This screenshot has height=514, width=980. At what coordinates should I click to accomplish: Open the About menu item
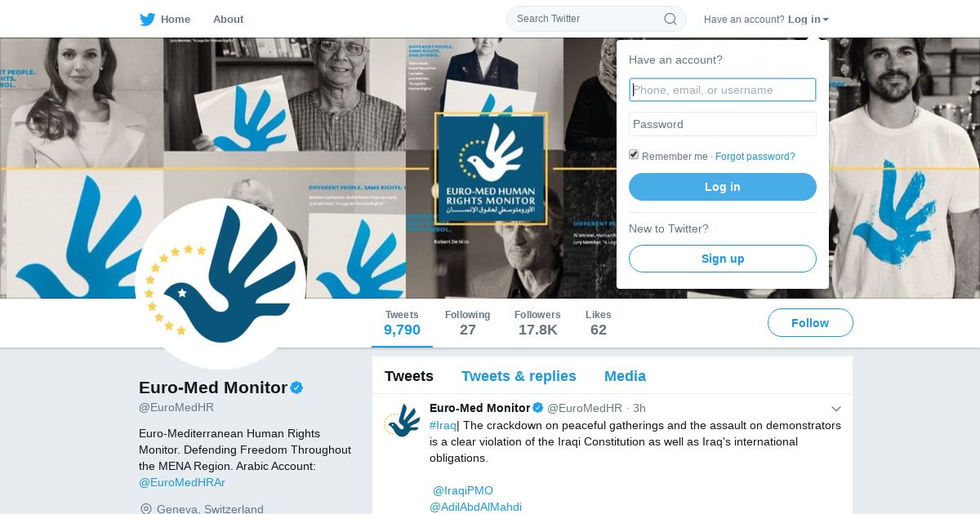point(228,19)
